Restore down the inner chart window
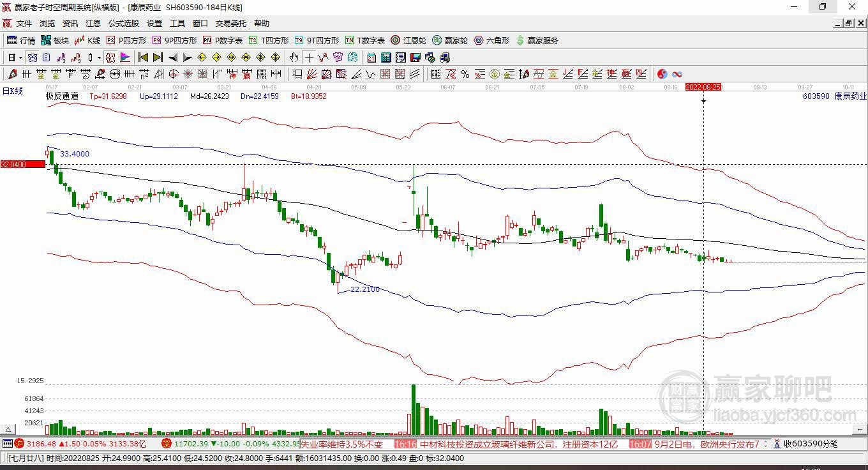Screen dimensions: 868x470 pyautogui.click(x=849, y=23)
